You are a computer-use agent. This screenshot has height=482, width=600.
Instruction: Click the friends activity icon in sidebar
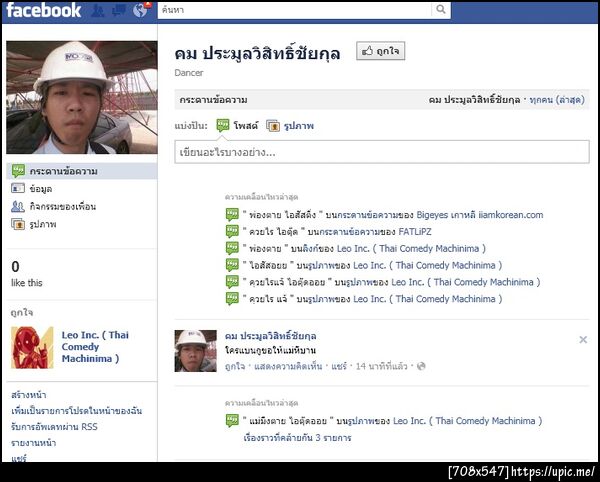[x=18, y=207]
